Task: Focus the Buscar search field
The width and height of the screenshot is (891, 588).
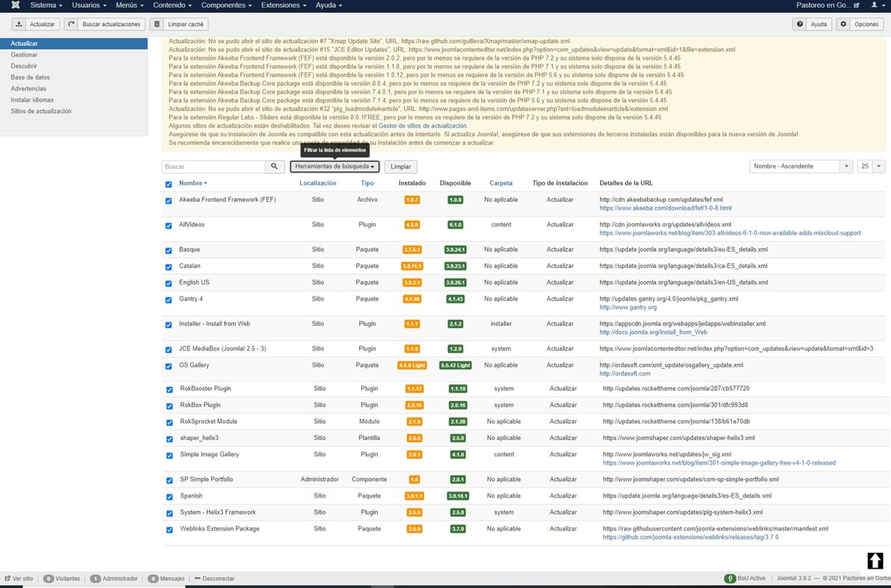Action: (x=213, y=167)
